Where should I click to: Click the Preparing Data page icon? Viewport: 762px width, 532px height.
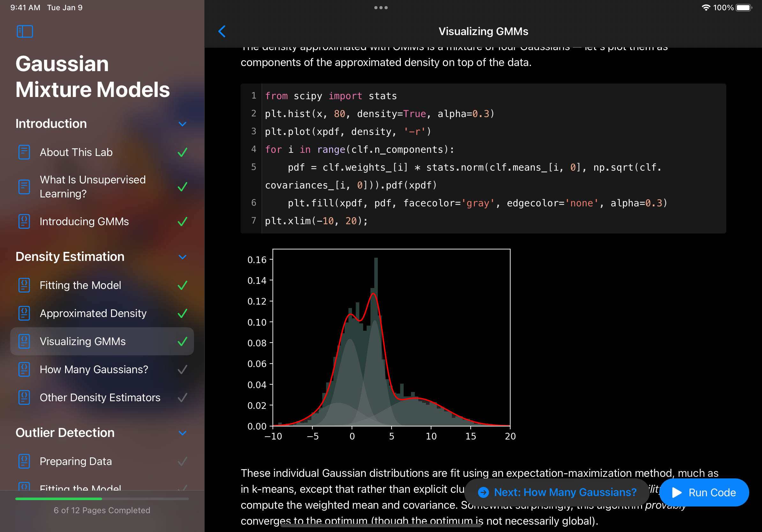[x=24, y=461]
